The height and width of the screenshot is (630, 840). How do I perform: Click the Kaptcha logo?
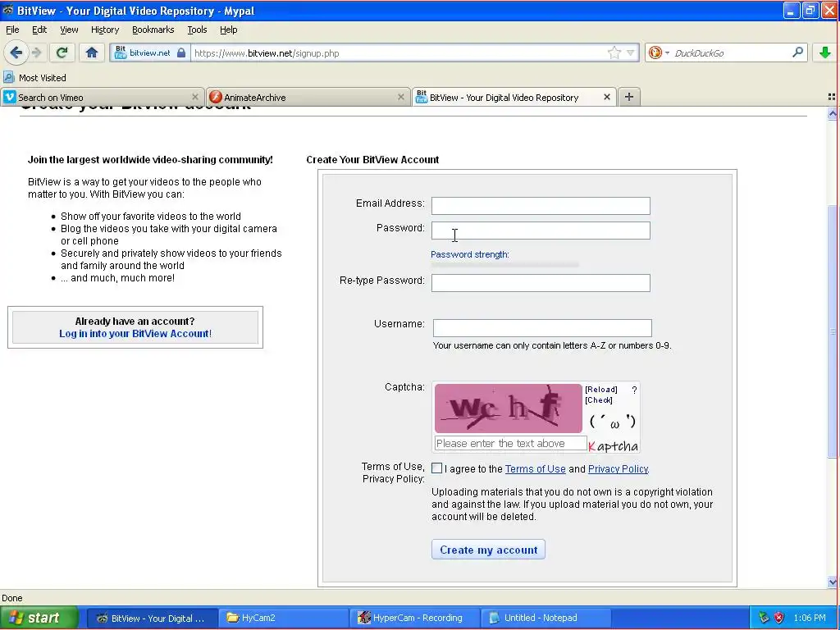pos(613,445)
